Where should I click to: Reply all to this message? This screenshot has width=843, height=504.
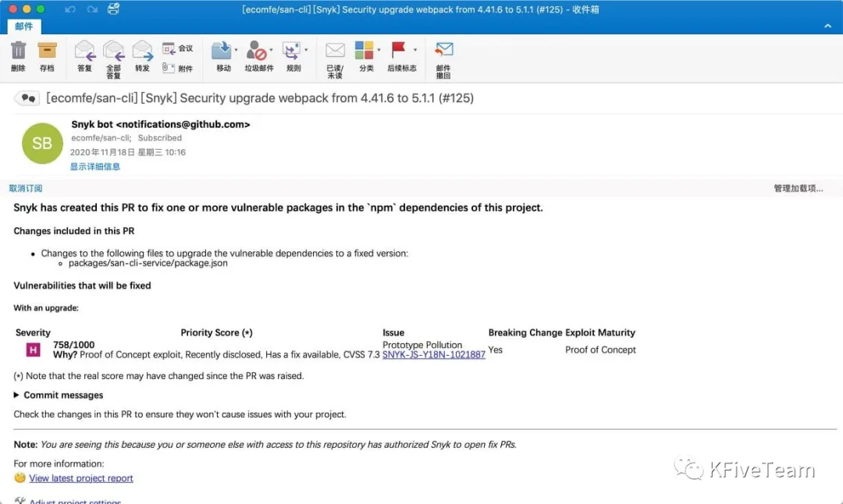[x=113, y=51]
